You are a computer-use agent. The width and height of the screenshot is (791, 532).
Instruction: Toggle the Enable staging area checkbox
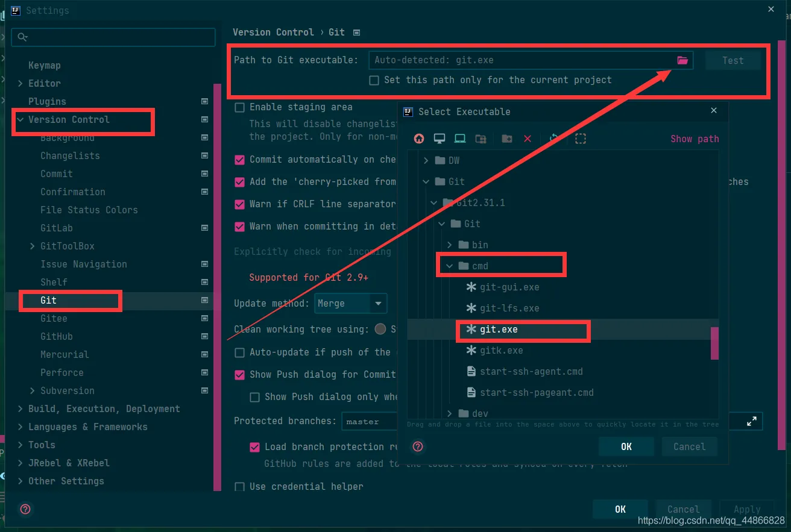(x=239, y=107)
